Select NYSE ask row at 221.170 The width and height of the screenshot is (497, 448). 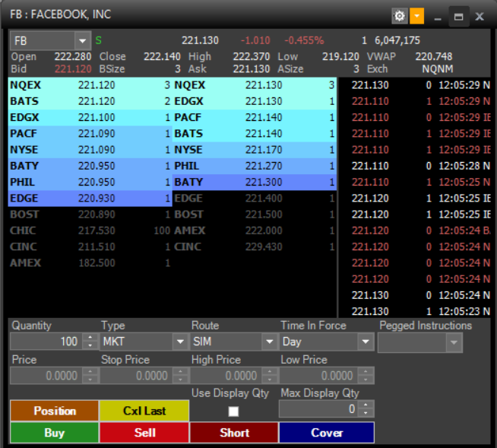(x=255, y=150)
